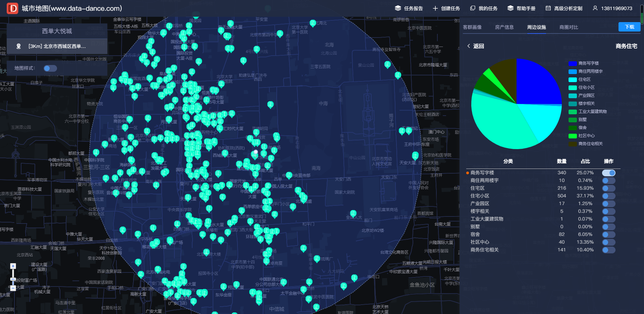Toggle the 地图样式 switch

[50, 68]
